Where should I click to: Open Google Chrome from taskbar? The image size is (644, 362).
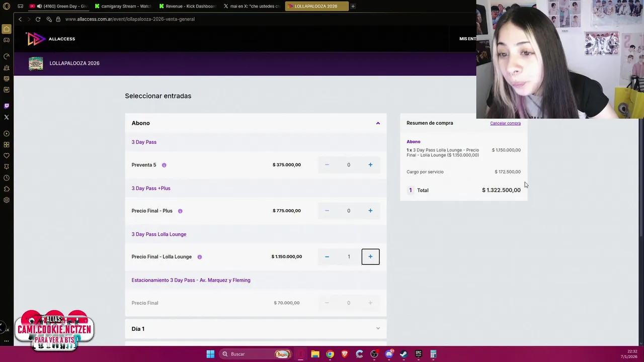[330, 354]
